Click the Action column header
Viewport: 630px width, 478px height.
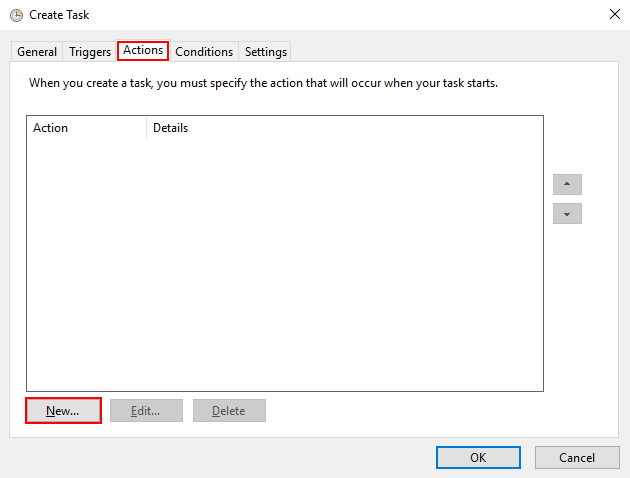(86, 128)
